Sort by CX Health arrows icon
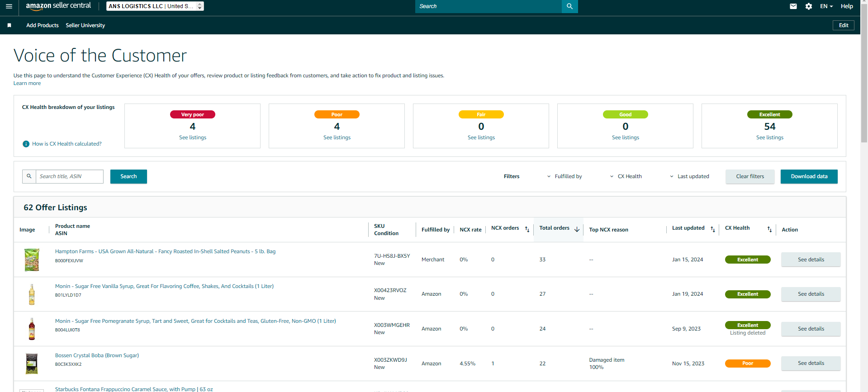This screenshot has height=392, width=868. (x=769, y=229)
